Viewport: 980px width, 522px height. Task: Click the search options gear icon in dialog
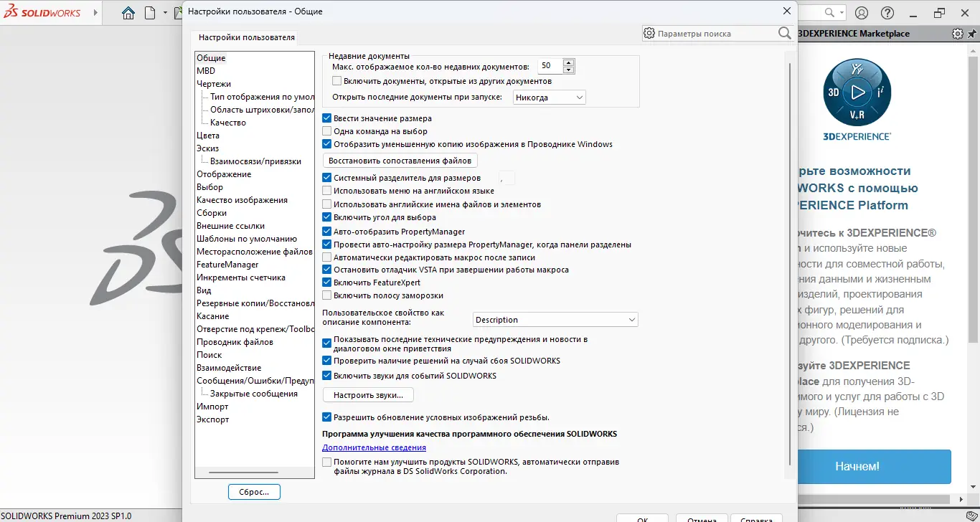click(649, 34)
